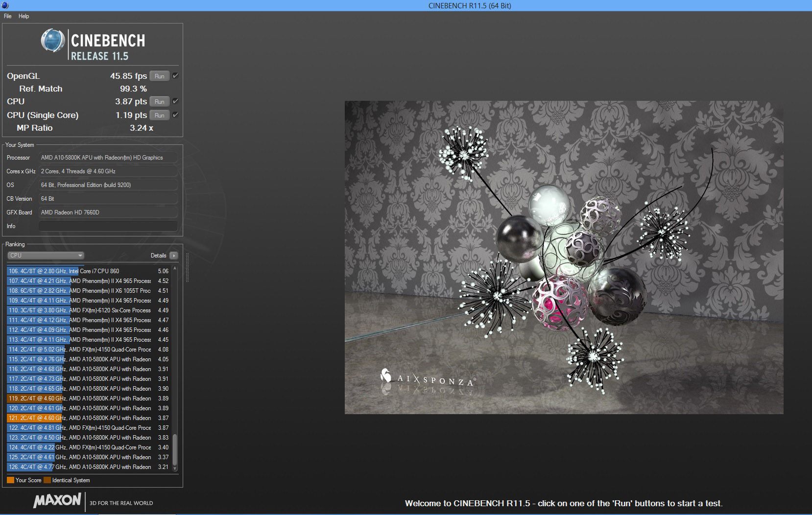The width and height of the screenshot is (812, 515).
Task: Click the MAXON logo at bottom
Action: 57,500
